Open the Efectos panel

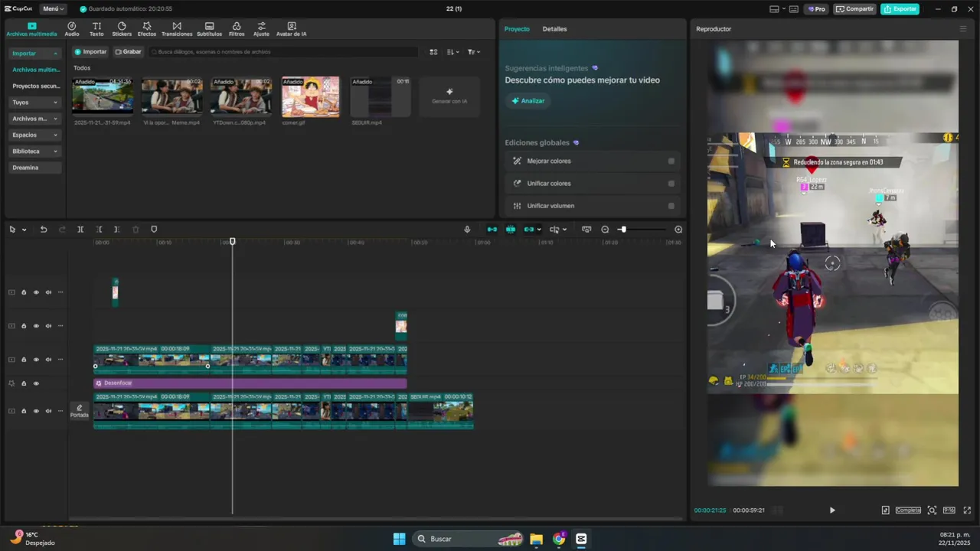tap(147, 29)
